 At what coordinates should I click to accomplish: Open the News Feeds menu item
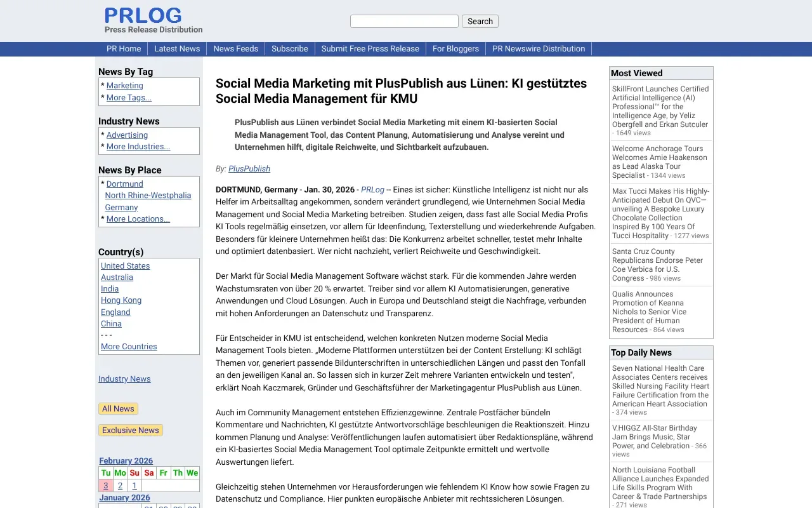point(235,49)
